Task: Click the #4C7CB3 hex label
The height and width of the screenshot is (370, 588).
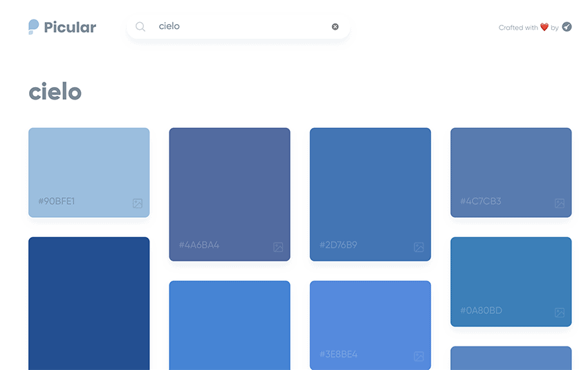Action: tap(480, 201)
